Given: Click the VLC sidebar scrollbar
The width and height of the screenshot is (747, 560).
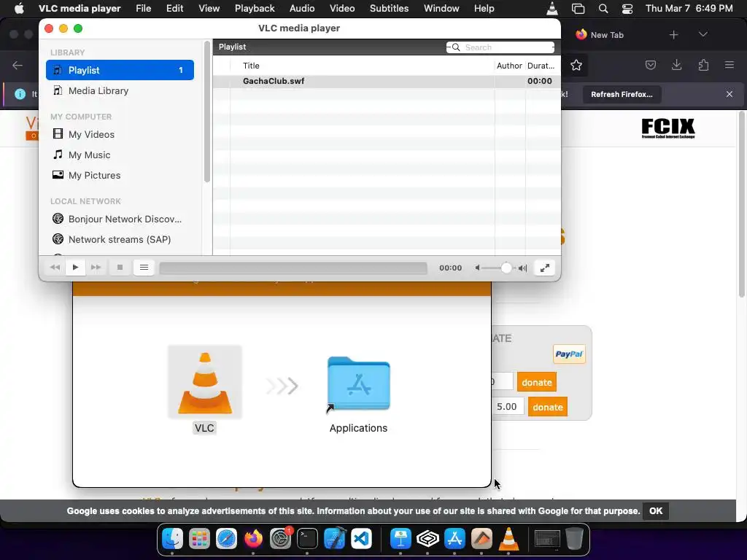Looking at the screenshot, I should [206, 112].
